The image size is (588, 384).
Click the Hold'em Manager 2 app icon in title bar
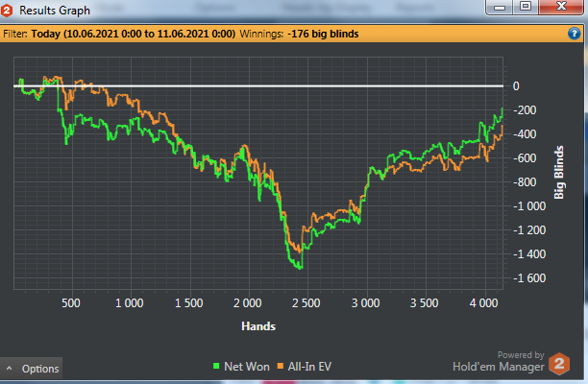[x=7, y=11]
